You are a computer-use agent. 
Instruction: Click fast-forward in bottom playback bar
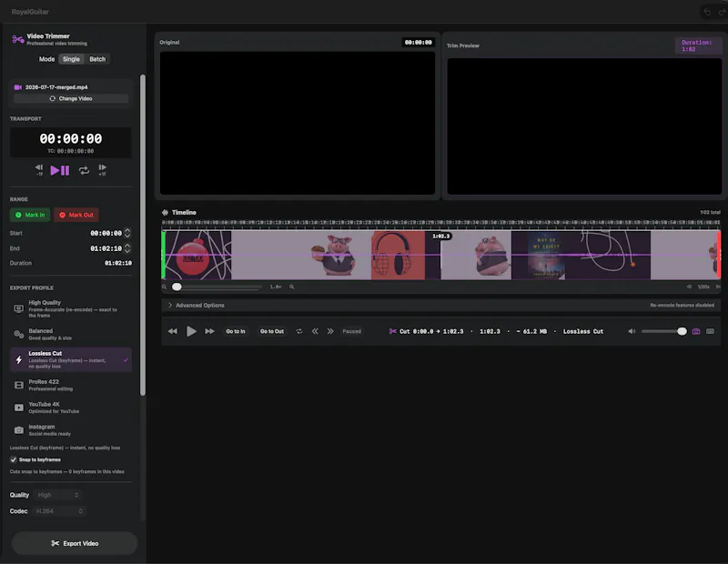tap(209, 331)
